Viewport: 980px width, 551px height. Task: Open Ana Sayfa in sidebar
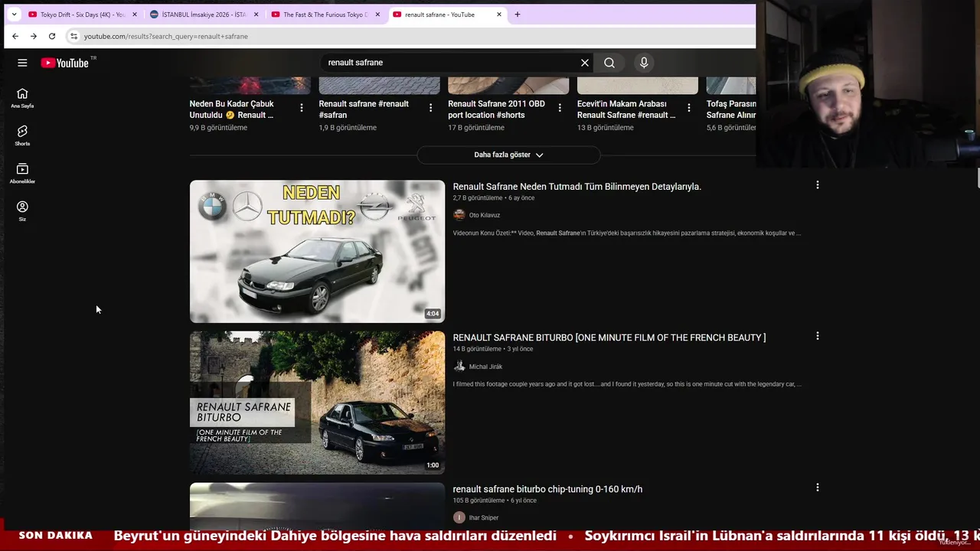click(x=22, y=98)
